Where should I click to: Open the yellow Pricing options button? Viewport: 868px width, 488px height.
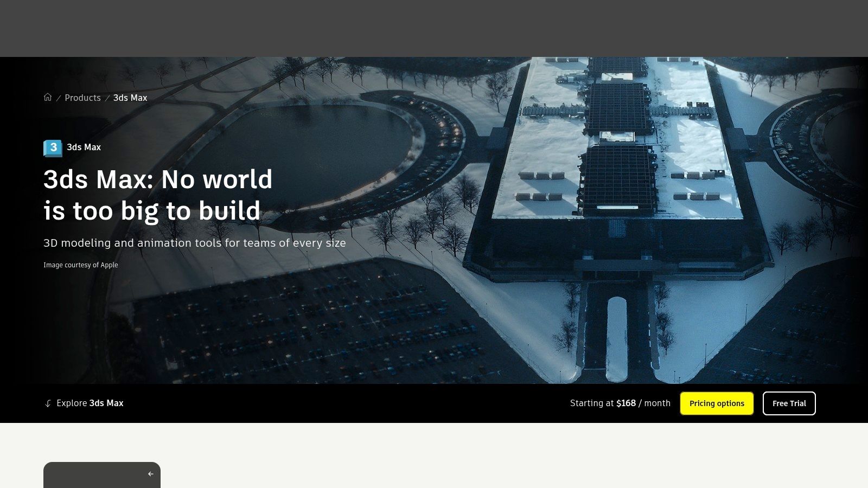coord(717,403)
